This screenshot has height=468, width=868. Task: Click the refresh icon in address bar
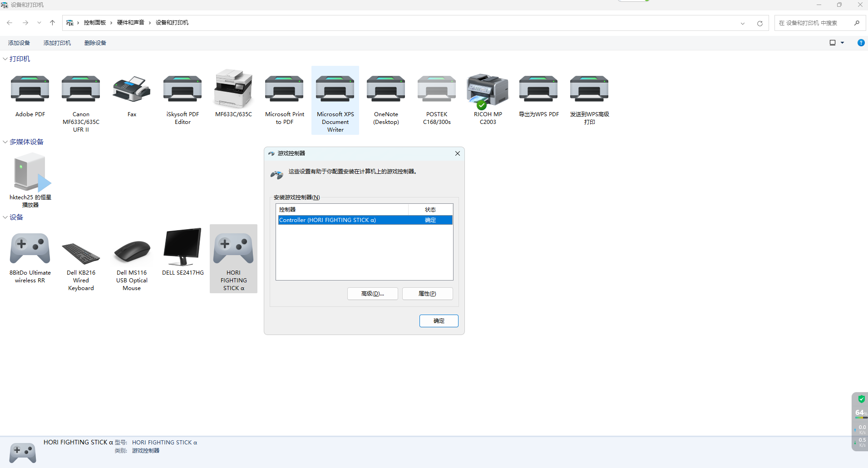point(759,23)
